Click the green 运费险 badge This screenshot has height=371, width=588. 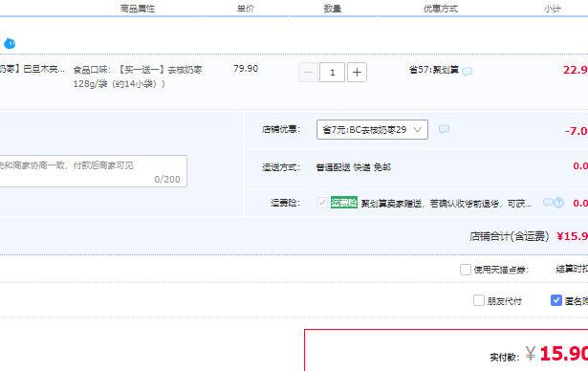344,203
